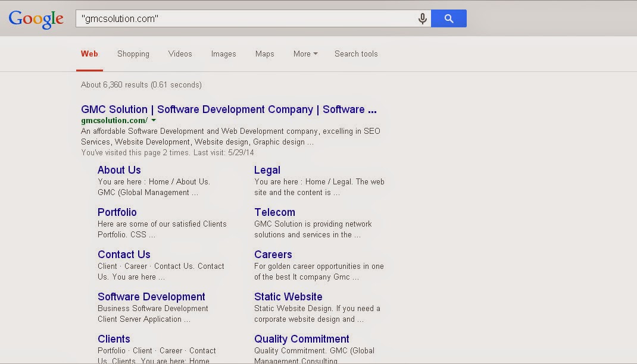
Task: Click snippet "An affordable Software Development and Web"
Action: [x=160, y=131]
